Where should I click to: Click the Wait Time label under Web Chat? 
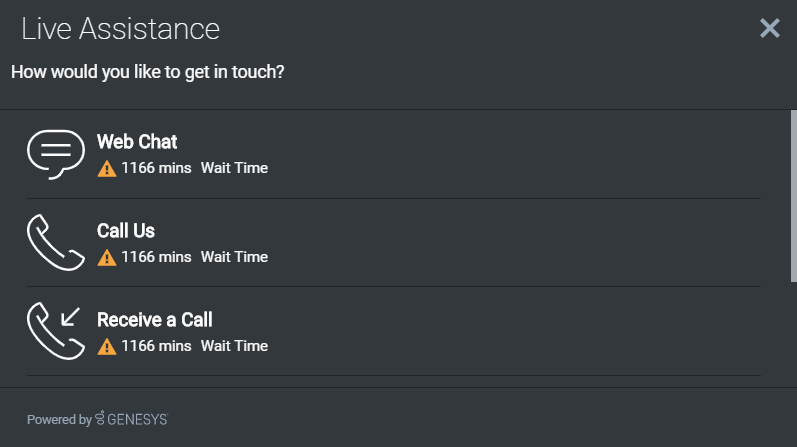(234, 168)
